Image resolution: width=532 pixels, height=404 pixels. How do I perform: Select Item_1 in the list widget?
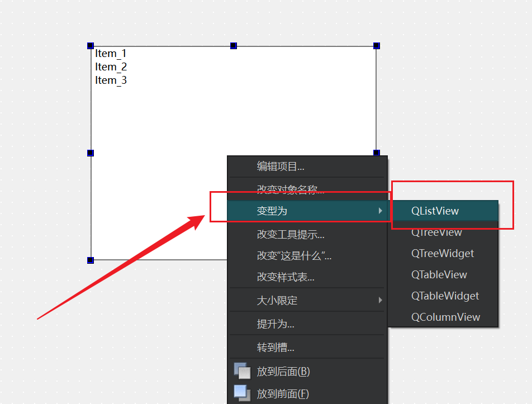pos(111,54)
